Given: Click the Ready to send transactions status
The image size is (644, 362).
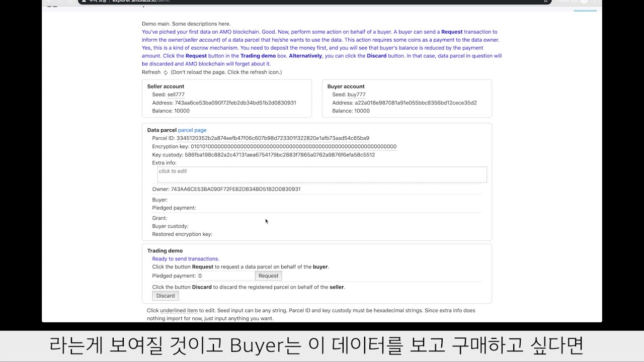Looking at the screenshot, I should pyautogui.click(x=186, y=259).
